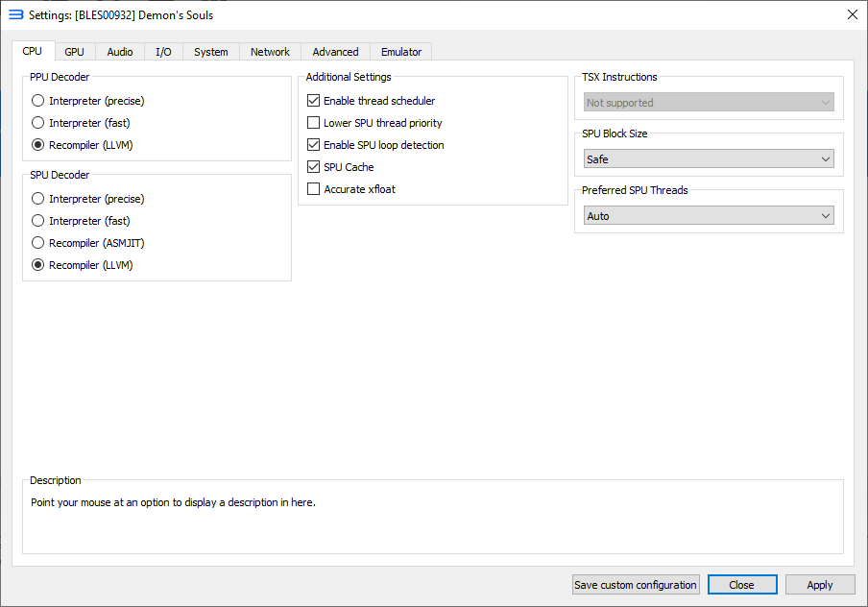Select PPU Interpreter (fast) option
The image size is (868, 607).
[38, 123]
